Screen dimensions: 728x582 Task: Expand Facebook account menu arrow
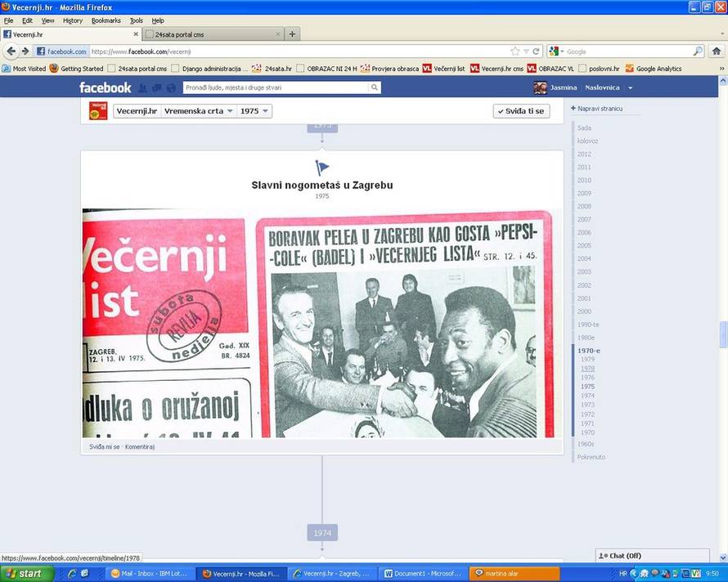(630, 87)
